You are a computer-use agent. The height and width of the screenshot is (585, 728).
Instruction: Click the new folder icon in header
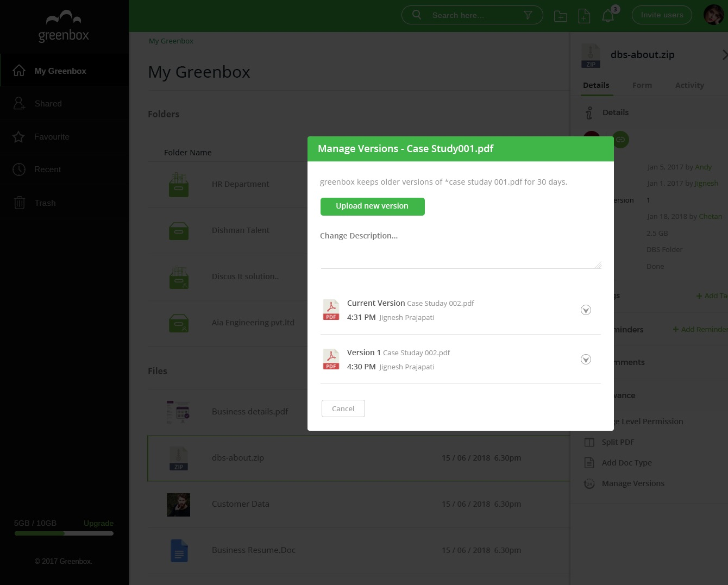pyautogui.click(x=560, y=16)
